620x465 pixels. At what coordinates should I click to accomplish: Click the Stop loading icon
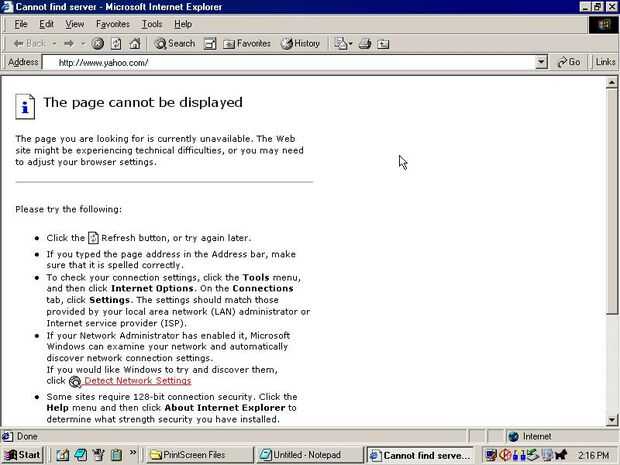click(98, 43)
